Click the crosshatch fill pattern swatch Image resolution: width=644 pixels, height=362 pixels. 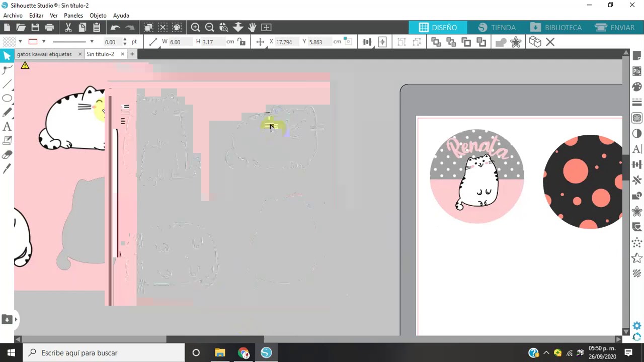coord(9,42)
